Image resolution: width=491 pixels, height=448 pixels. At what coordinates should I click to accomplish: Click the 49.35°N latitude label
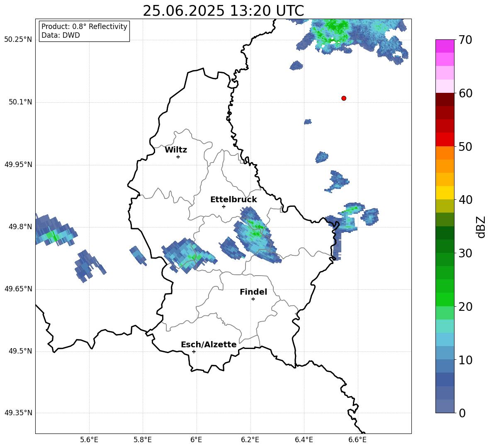[x=18, y=413]
